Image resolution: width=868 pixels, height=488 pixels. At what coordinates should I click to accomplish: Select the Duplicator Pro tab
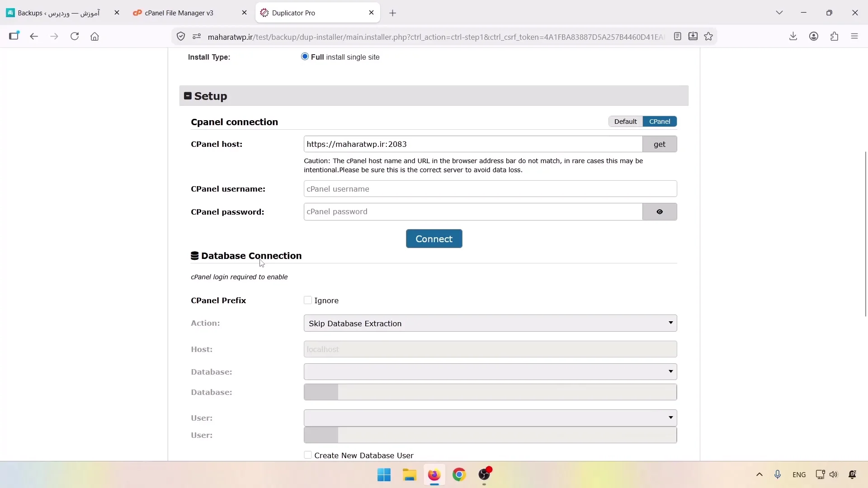tap(318, 13)
